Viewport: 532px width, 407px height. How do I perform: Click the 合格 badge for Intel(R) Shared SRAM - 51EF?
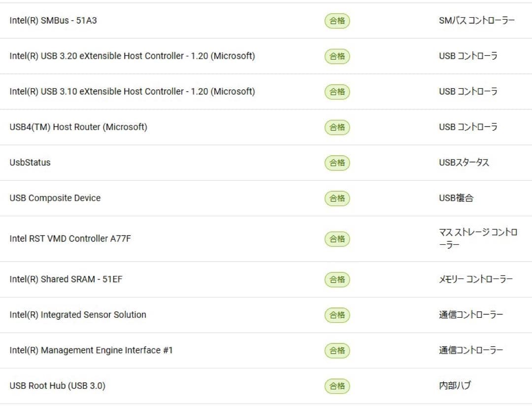336,279
